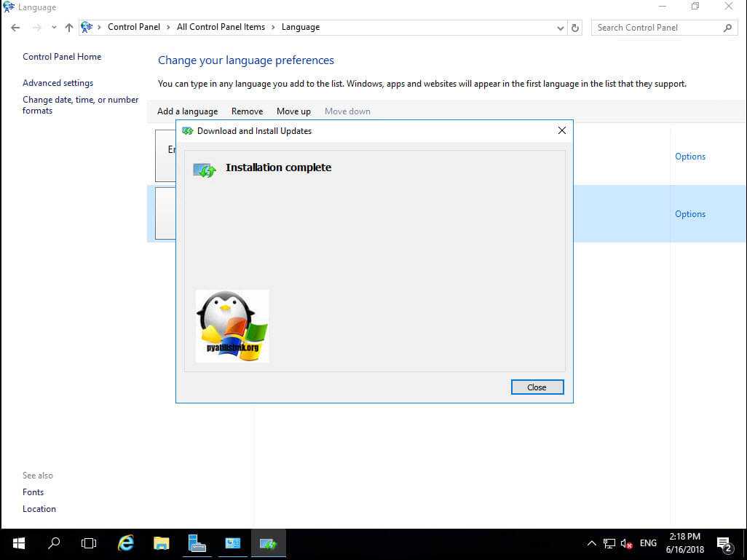Open the taskbar search magnifier
Screen dimensions: 747x560
point(54,543)
